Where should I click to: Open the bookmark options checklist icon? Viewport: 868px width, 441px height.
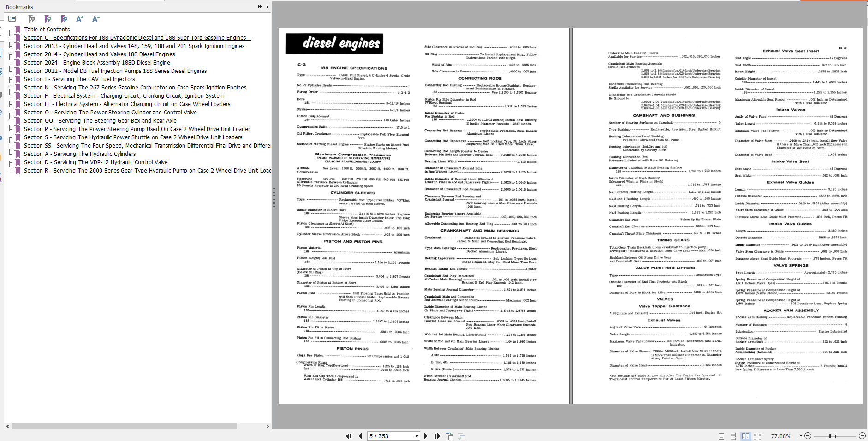pyautogui.click(x=12, y=19)
